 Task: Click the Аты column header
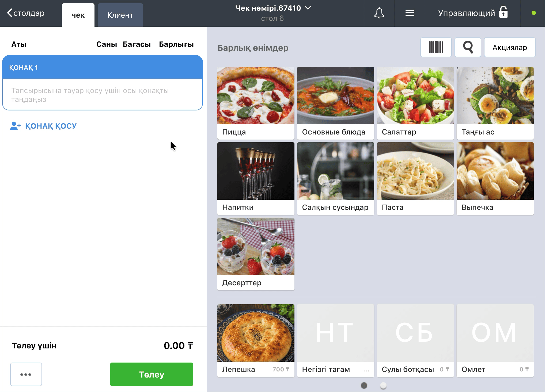pos(19,44)
